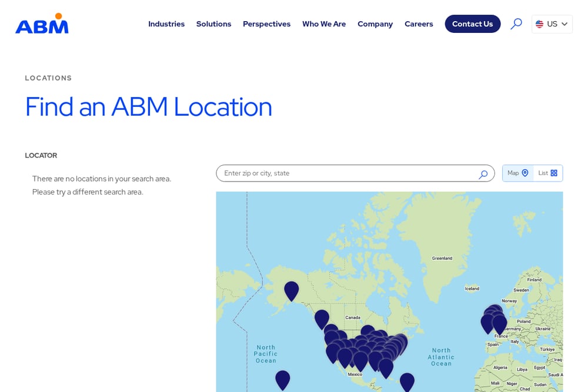Screen dimensions: 588x392
Task: Click the Finland label on map
Action: (x=534, y=280)
